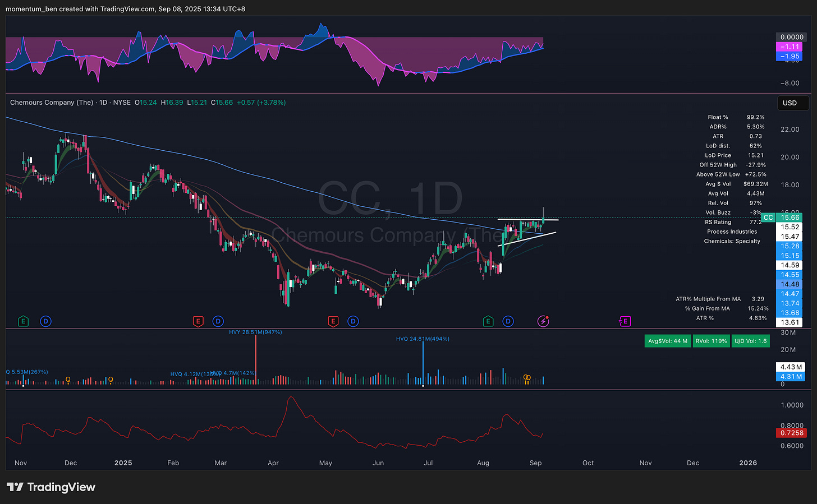
Task: Click the Float % value 99.2%
Action: [x=756, y=117]
